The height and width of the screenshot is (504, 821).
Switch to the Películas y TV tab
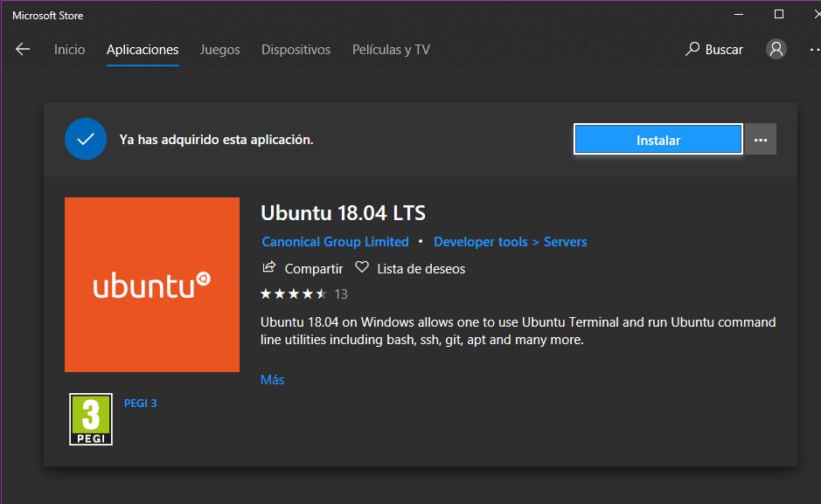[391, 50]
